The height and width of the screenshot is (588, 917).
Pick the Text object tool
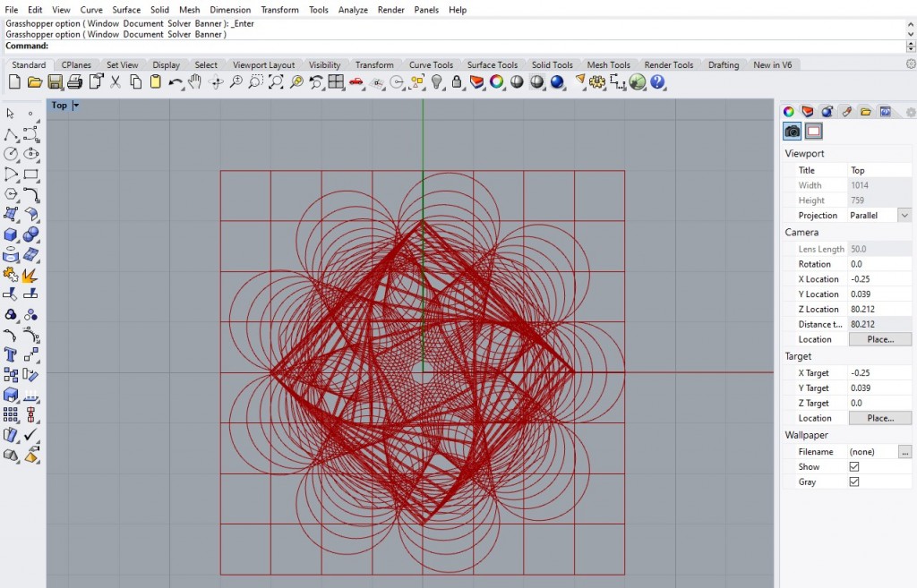[x=11, y=354]
